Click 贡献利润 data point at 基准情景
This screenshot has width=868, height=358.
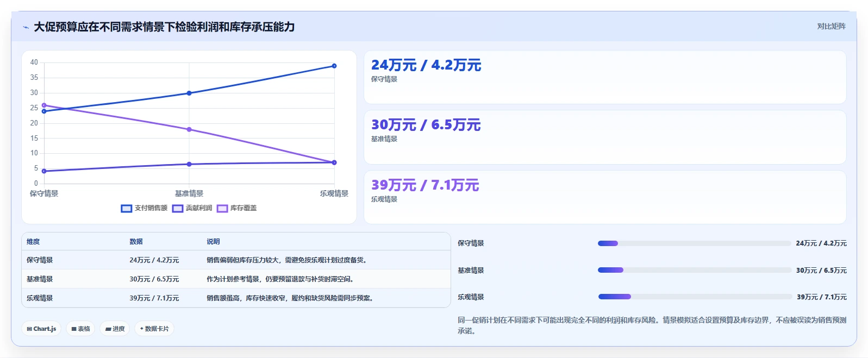pos(189,164)
